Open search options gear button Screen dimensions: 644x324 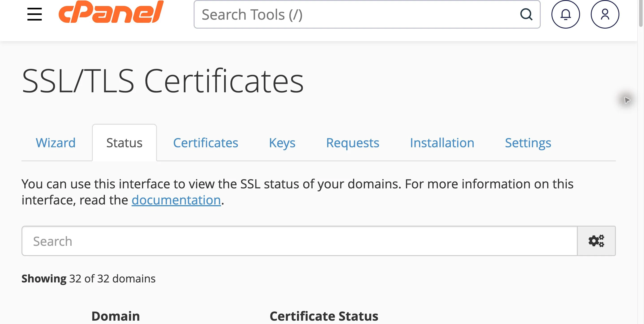coord(596,241)
